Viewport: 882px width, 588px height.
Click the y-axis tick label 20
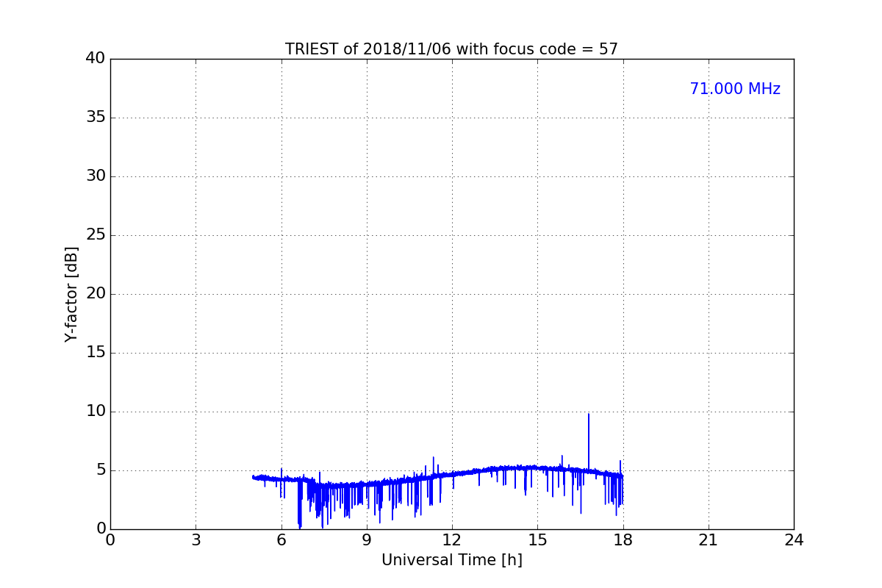click(96, 294)
